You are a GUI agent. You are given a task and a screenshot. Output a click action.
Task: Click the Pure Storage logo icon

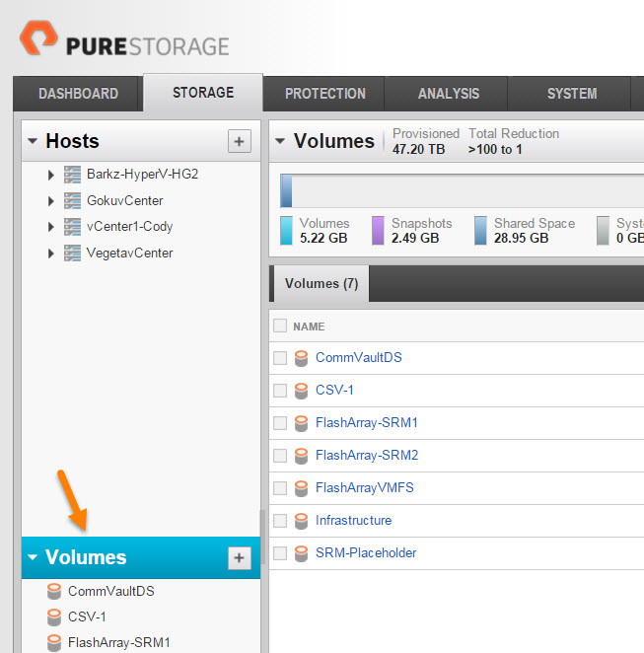coord(38,37)
